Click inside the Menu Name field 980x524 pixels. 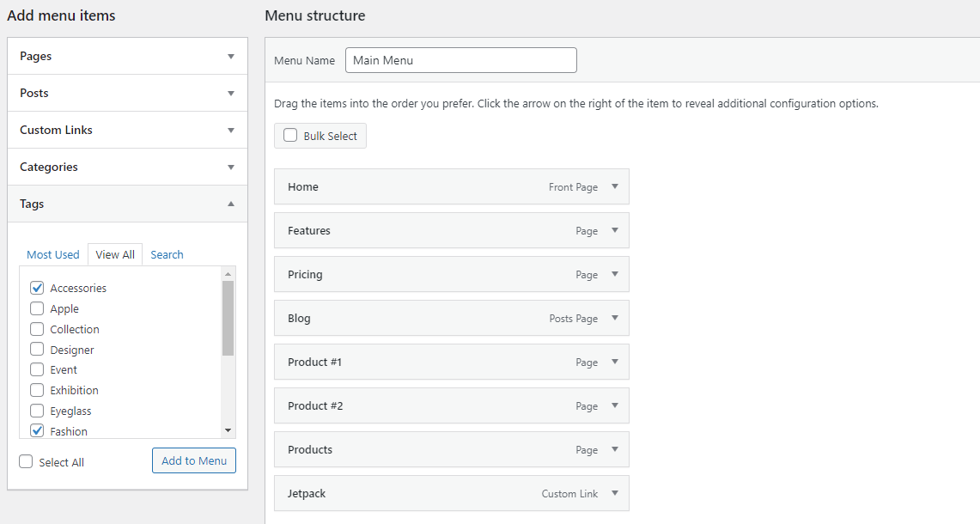(x=460, y=59)
